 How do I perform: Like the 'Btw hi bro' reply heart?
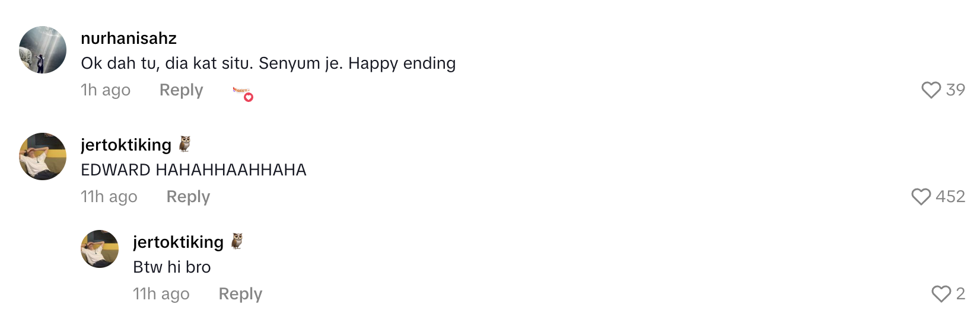[941, 294]
